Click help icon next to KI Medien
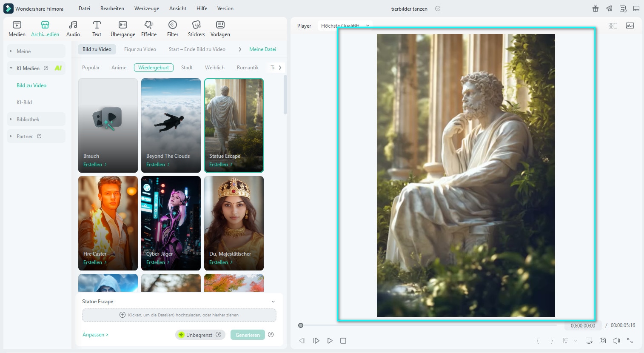 point(46,68)
